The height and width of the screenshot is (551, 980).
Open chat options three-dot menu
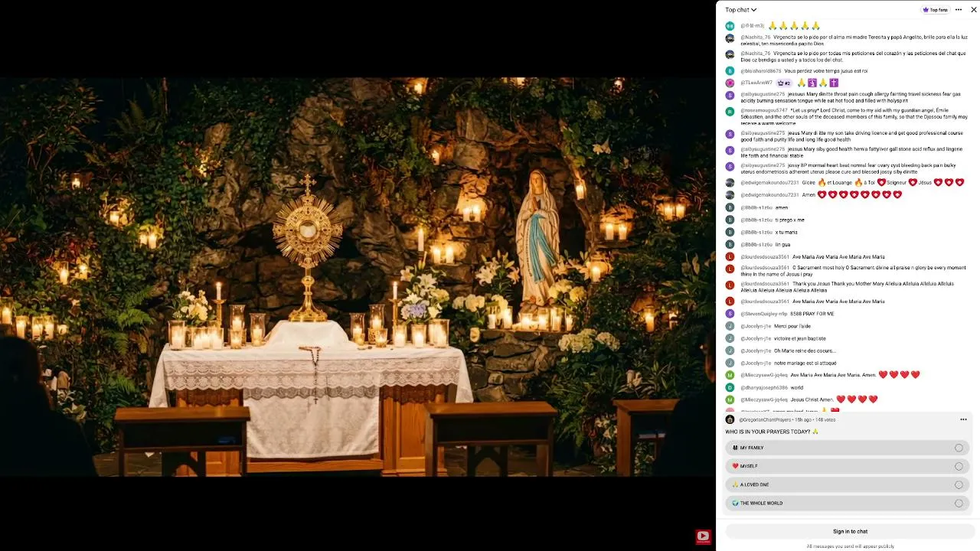point(959,10)
